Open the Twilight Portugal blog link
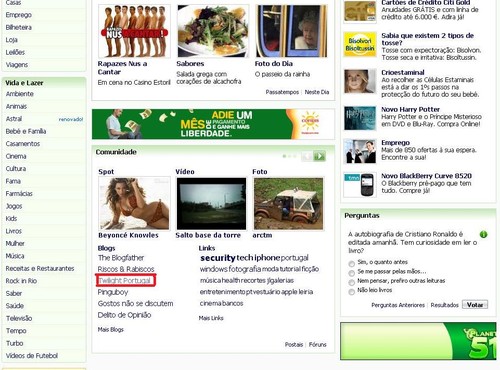 [x=125, y=280]
